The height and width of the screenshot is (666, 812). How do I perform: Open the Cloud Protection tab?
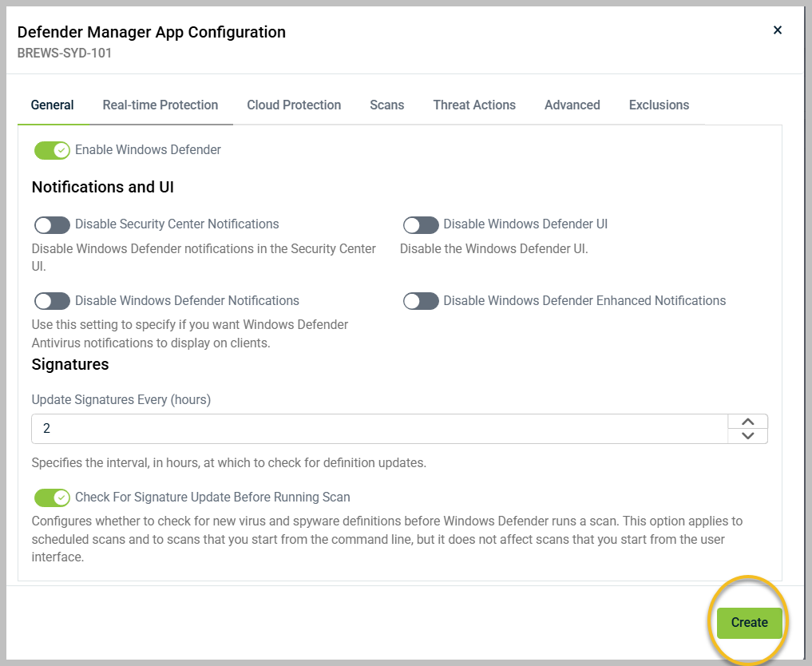click(x=294, y=105)
